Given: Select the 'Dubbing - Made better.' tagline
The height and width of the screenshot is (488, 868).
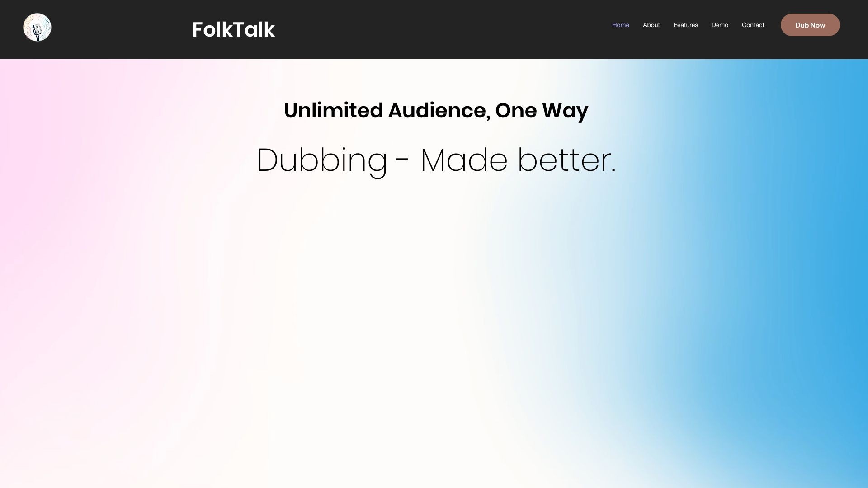Looking at the screenshot, I should pyautogui.click(x=436, y=160).
